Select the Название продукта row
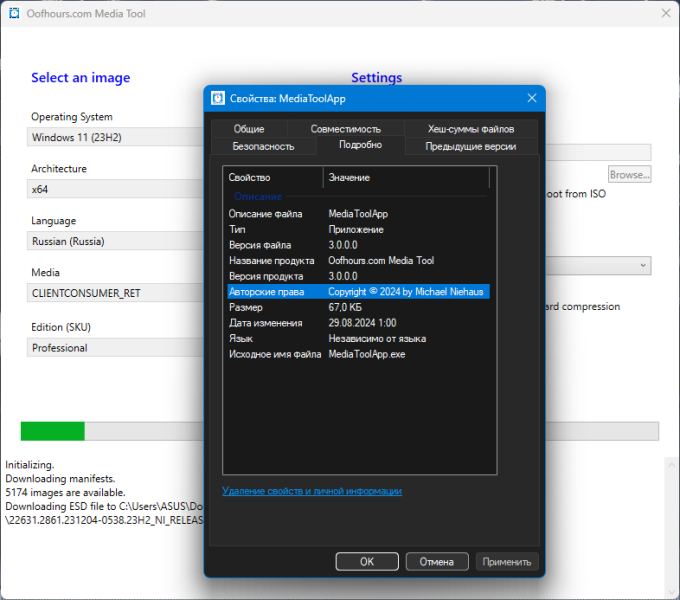680x600 pixels. 359,261
